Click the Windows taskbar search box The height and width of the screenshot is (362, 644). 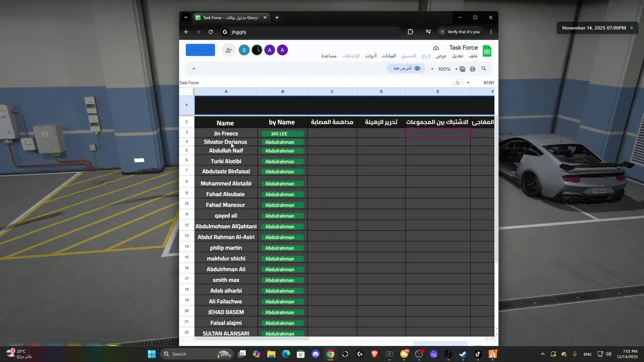tap(198, 354)
